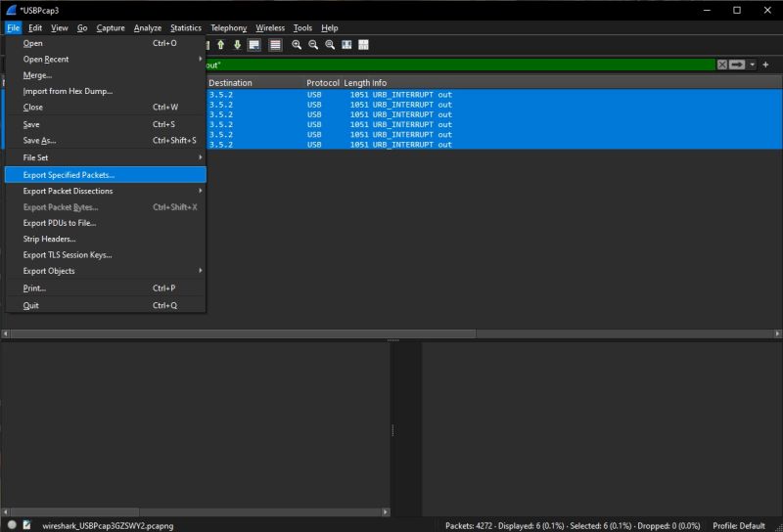Open the Go menu
The image size is (783, 532).
point(82,28)
